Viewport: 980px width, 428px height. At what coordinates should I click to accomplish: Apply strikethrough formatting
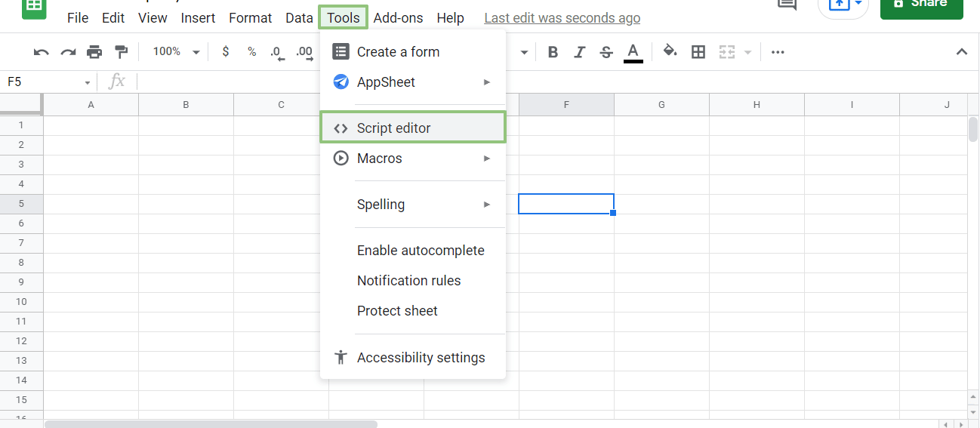click(606, 52)
